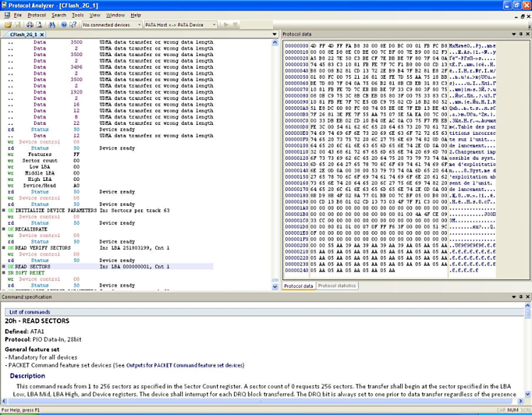This screenshot has width=532, height=415.
Task: Collapse the RECALIBRATE command node
Action: point(4,229)
